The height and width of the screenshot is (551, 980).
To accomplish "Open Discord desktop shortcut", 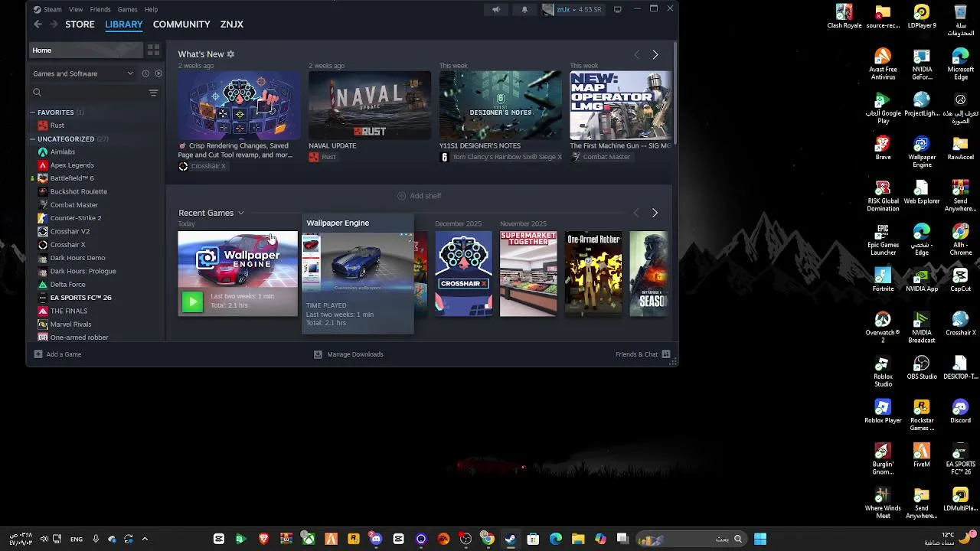I will [960, 412].
